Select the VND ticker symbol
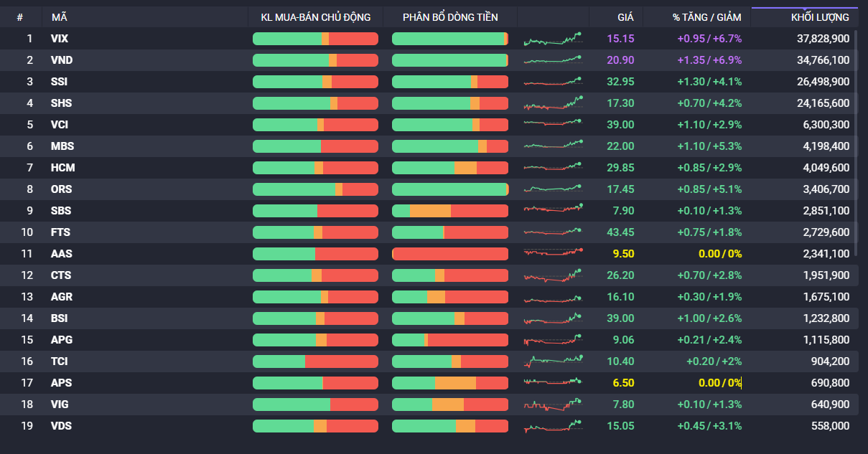The width and height of the screenshot is (868, 454). point(62,60)
